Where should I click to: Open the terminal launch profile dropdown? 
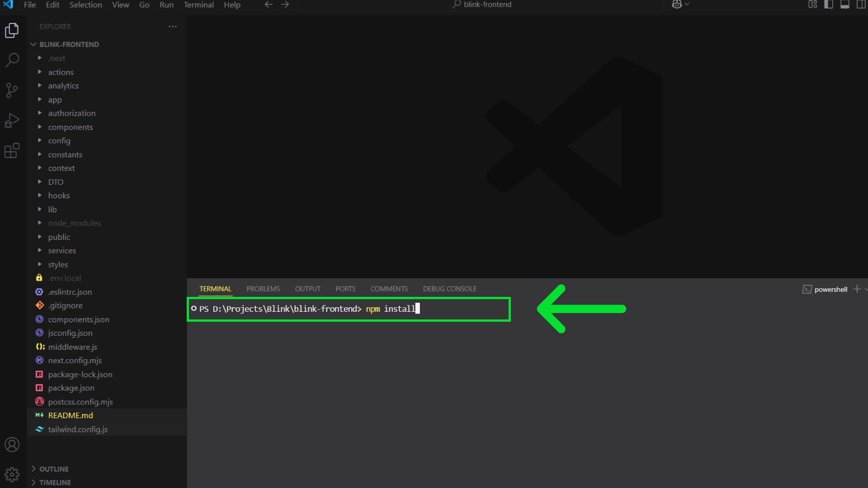click(x=865, y=289)
